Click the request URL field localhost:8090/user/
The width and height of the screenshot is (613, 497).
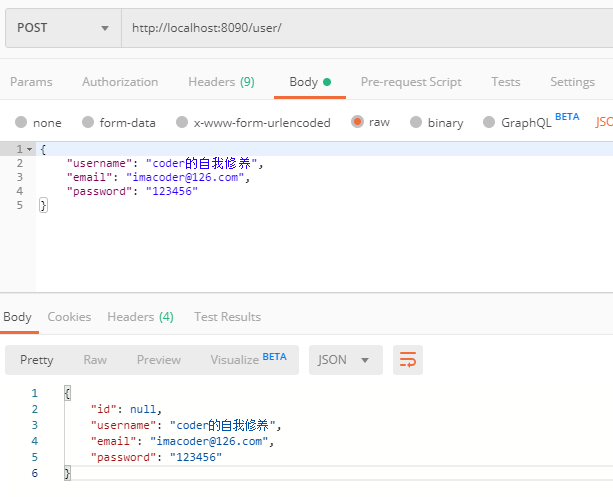pos(367,28)
